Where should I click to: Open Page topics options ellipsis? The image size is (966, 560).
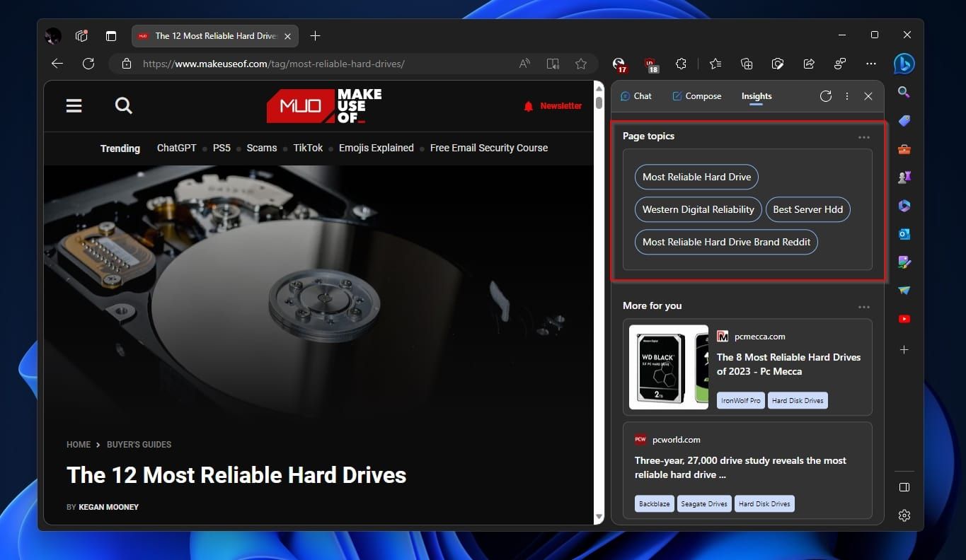point(863,137)
